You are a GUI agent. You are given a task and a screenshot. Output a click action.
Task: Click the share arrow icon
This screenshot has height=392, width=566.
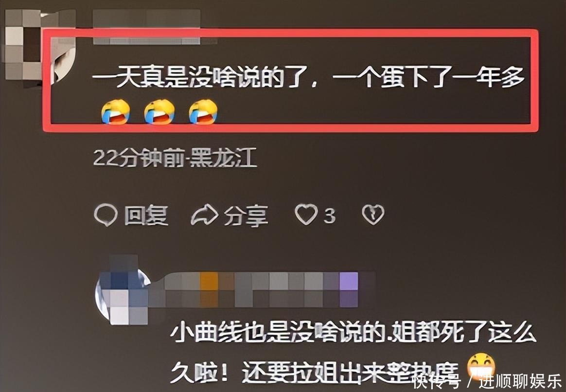[204, 215]
